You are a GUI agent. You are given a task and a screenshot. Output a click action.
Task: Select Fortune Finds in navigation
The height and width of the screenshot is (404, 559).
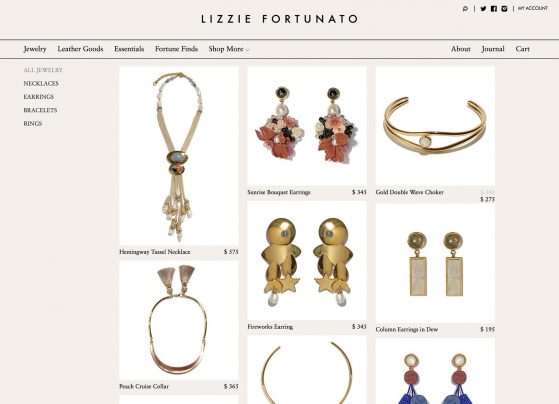coord(176,49)
